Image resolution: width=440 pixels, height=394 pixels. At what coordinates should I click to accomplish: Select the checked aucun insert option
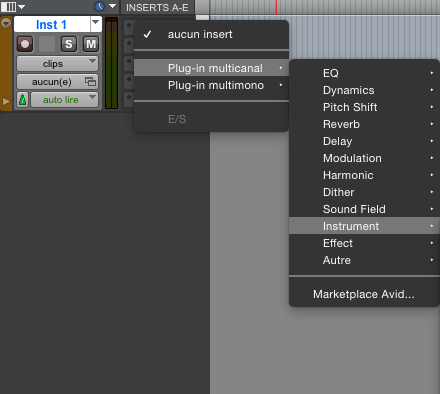pos(211,34)
